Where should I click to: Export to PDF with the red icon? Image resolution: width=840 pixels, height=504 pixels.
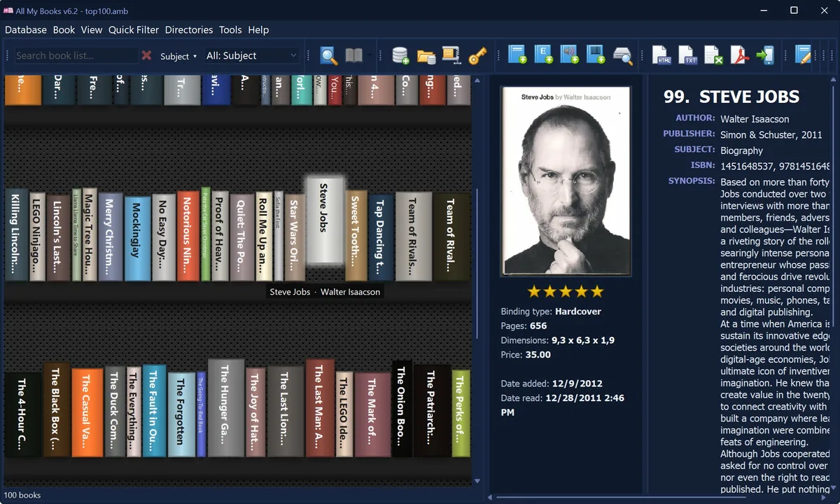(x=740, y=55)
